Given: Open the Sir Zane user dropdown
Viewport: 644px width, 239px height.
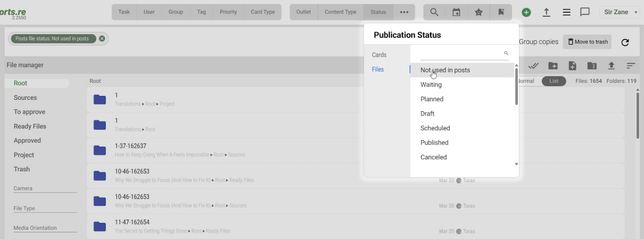Looking at the screenshot, I should (620, 12).
